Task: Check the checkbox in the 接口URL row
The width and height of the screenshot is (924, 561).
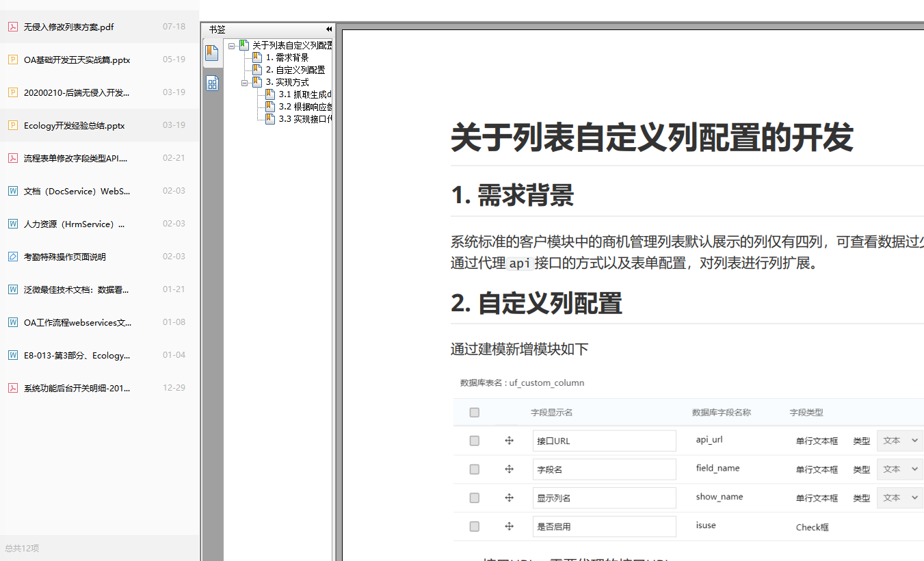Action: [x=474, y=441]
